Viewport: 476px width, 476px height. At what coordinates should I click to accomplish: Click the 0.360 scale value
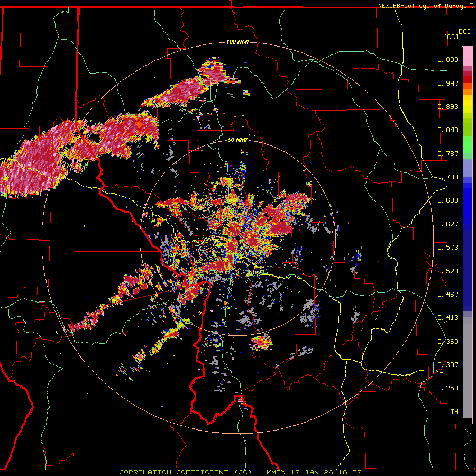click(448, 342)
